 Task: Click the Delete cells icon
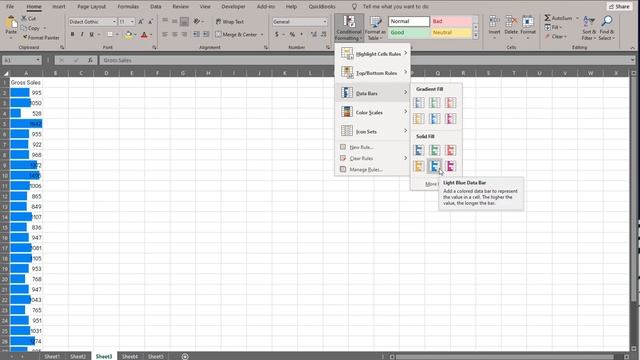pos(511,22)
